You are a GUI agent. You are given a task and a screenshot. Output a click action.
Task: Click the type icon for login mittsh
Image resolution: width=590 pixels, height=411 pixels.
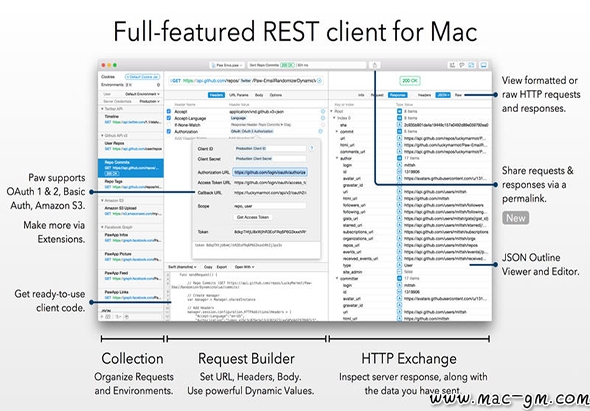point(399,165)
